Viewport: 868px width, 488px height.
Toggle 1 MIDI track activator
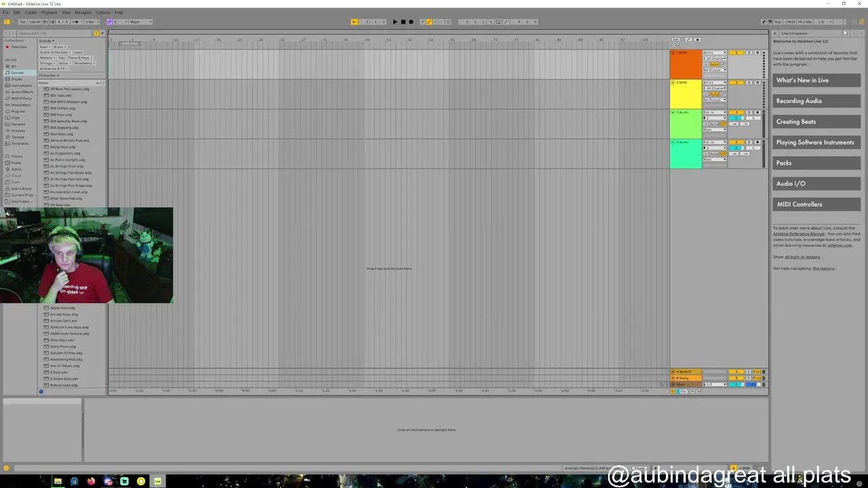click(736, 53)
